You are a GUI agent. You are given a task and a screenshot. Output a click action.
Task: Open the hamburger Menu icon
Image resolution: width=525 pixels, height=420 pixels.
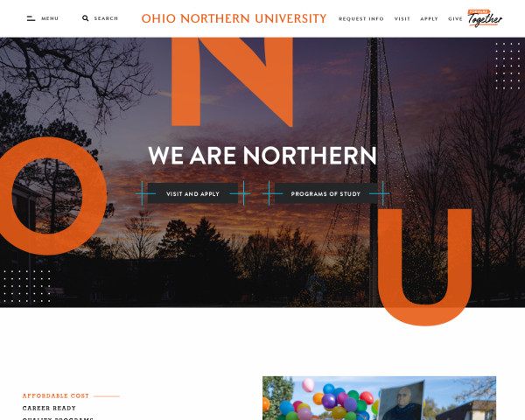point(31,18)
